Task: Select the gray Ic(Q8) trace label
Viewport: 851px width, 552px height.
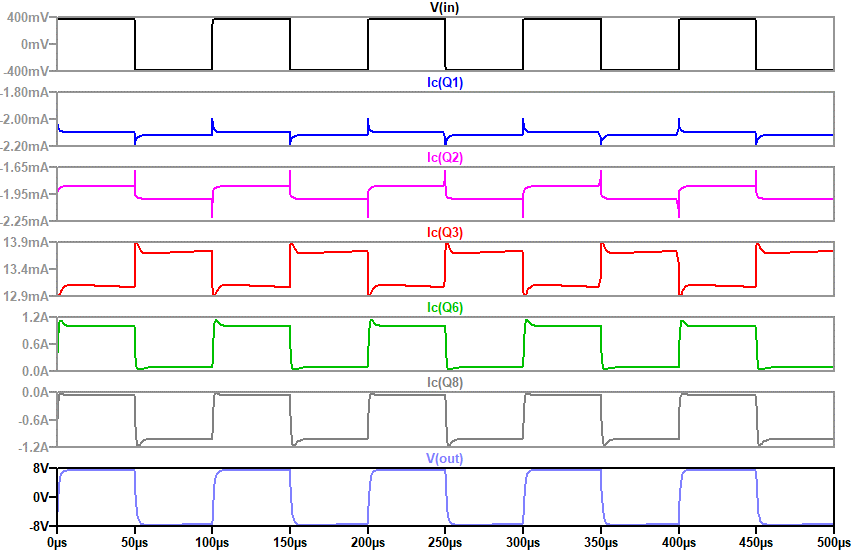Action: 444,382
